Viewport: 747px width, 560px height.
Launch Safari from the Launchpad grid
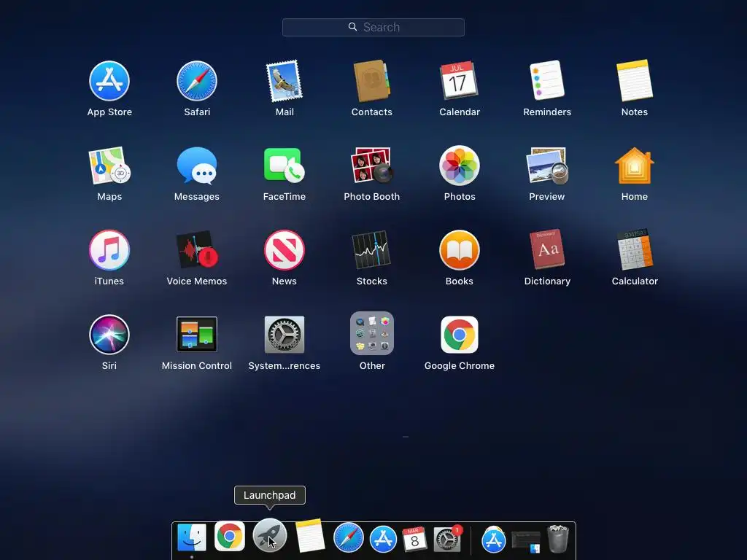[197, 81]
